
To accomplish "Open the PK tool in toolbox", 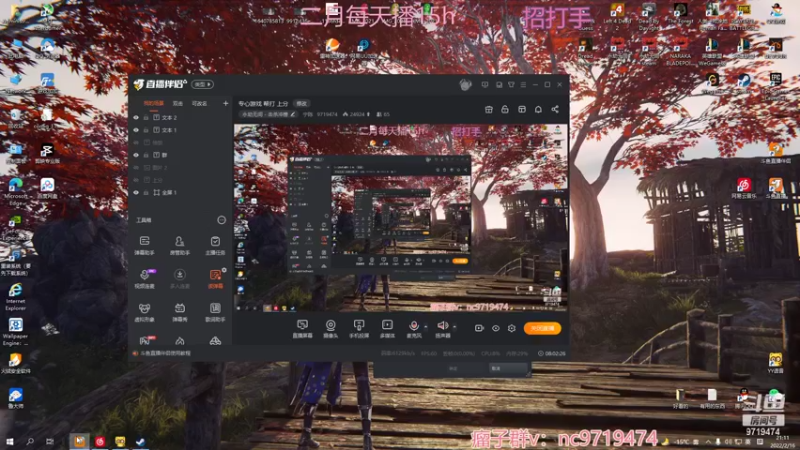I will click(144, 340).
